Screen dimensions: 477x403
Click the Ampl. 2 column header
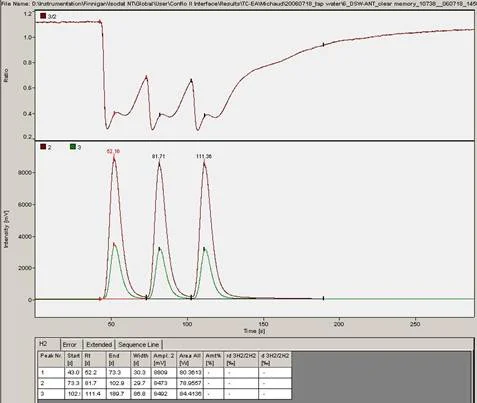(164, 359)
